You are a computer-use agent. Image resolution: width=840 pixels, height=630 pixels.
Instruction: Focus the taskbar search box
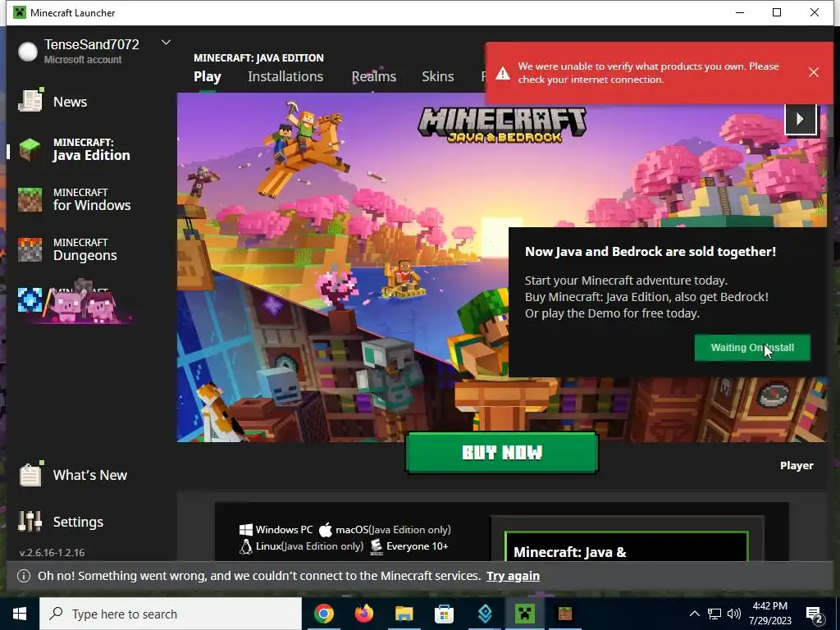point(171,614)
